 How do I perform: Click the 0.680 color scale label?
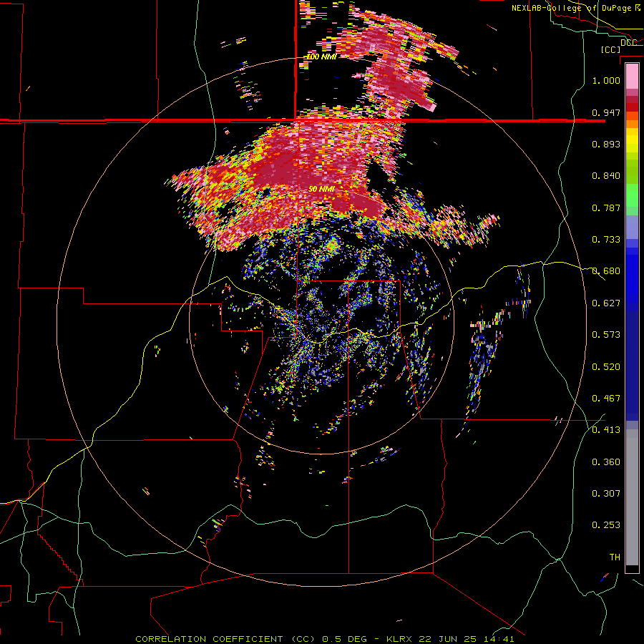(606, 271)
